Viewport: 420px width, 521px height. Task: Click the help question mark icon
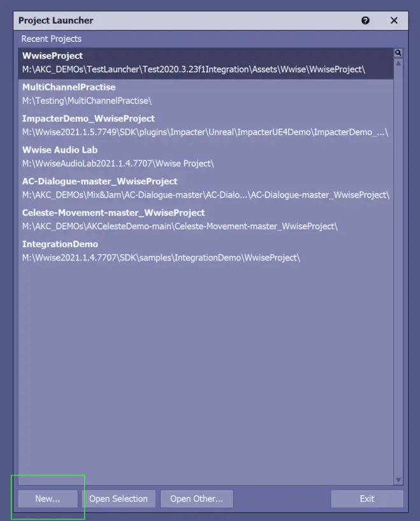pyautogui.click(x=365, y=20)
